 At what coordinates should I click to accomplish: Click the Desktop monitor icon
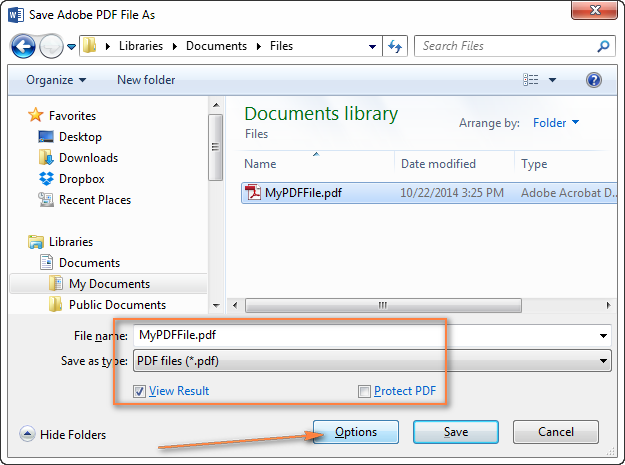(46, 137)
